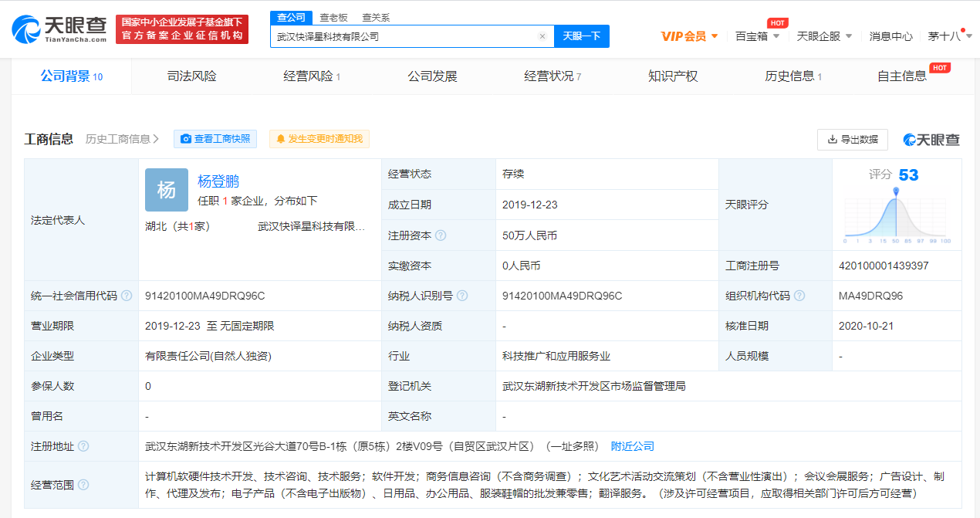
Task: Open the 经营风险 tab
Action: (312, 76)
